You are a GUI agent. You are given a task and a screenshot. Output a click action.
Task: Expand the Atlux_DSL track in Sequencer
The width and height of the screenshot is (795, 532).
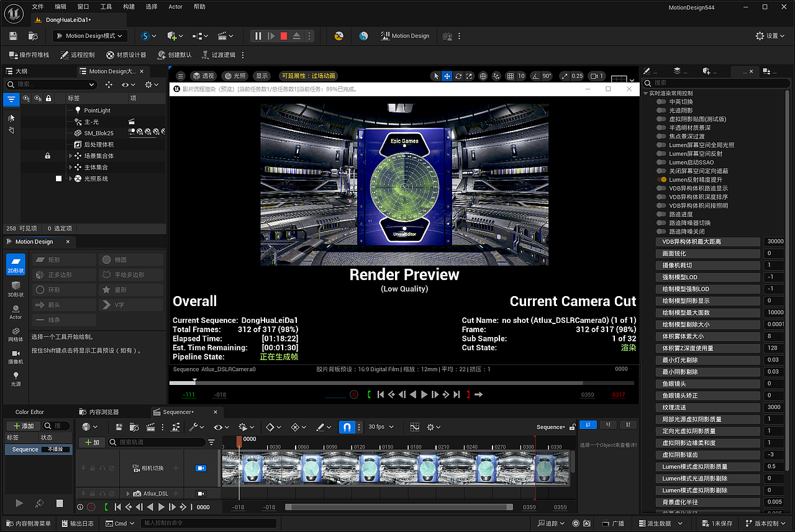129,494
